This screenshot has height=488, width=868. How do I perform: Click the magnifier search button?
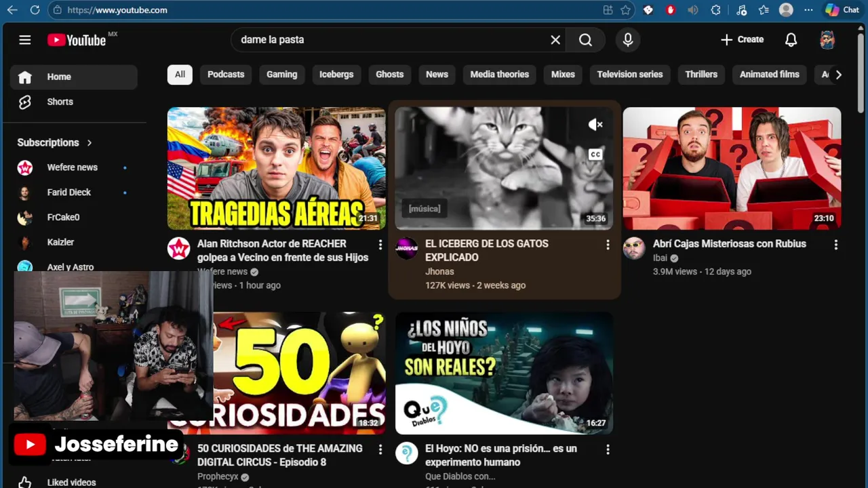(585, 40)
